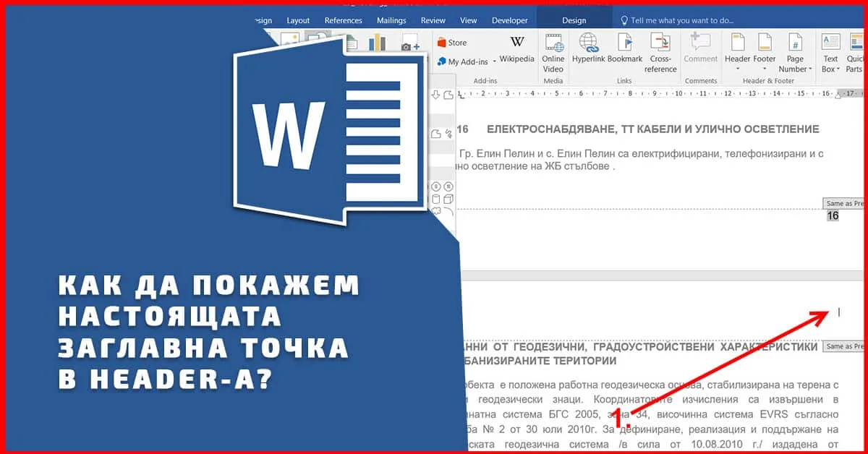Click the cylinder shape in shapes panel
Image resolution: width=868 pixels, height=454 pixels.
pos(435,199)
